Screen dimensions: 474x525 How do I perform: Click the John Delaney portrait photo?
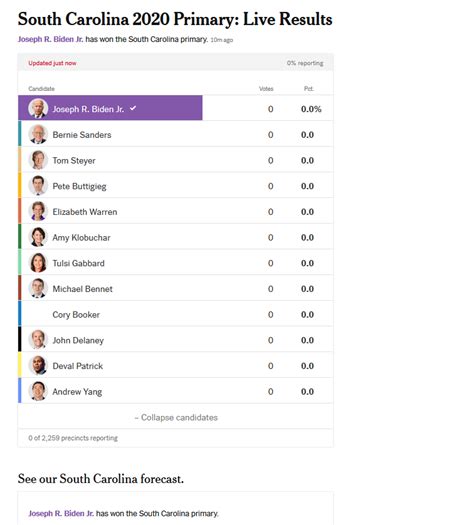pos(38,340)
